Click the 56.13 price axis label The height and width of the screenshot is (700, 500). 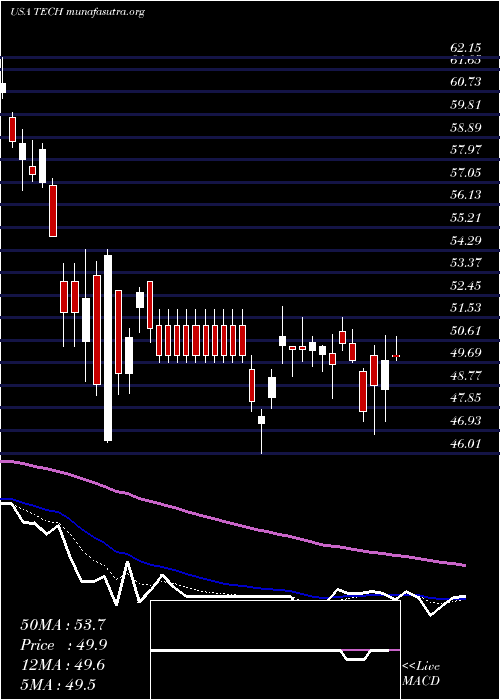[x=465, y=195]
